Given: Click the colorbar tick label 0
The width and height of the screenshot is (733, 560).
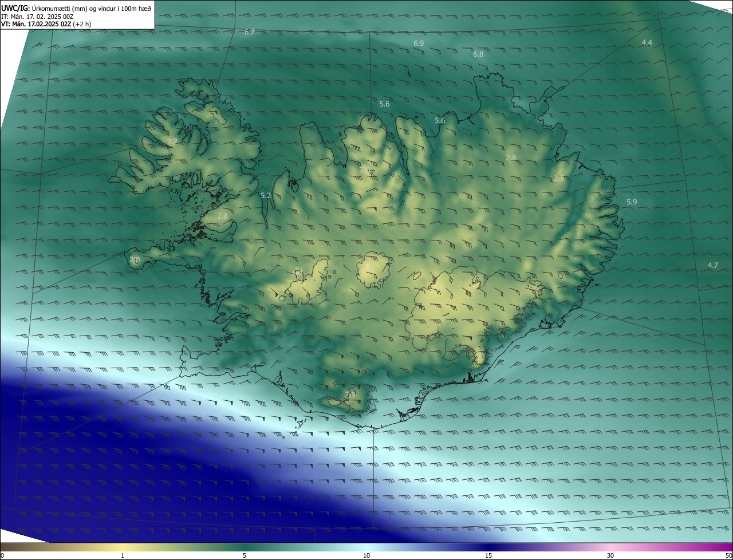Looking at the screenshot, I should point(2,555).
